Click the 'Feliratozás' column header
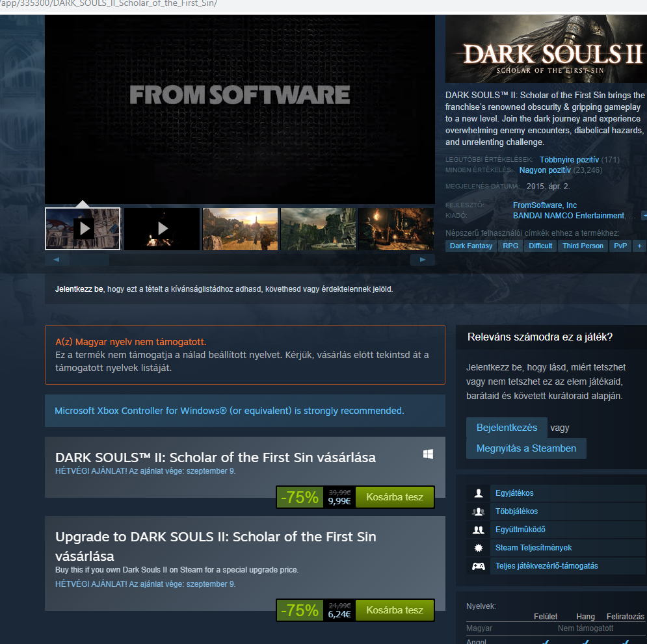This screenshot has width=647, height=644. pos(625,616)
